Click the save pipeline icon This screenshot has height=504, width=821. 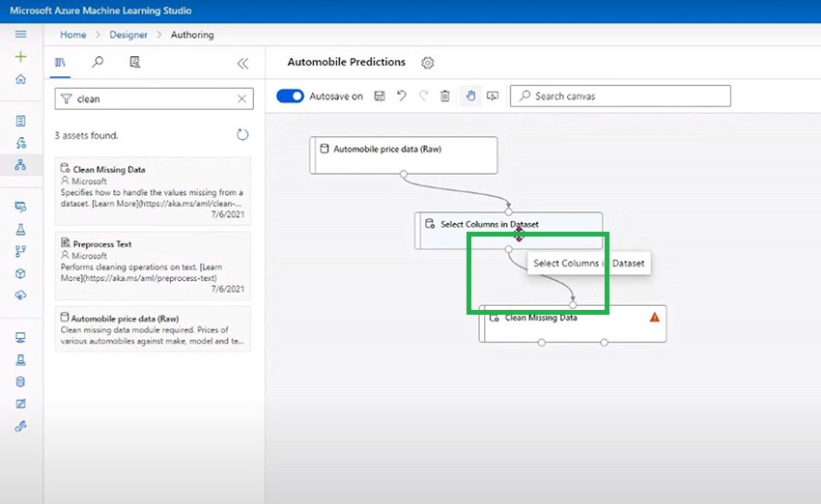coord(380,96)
